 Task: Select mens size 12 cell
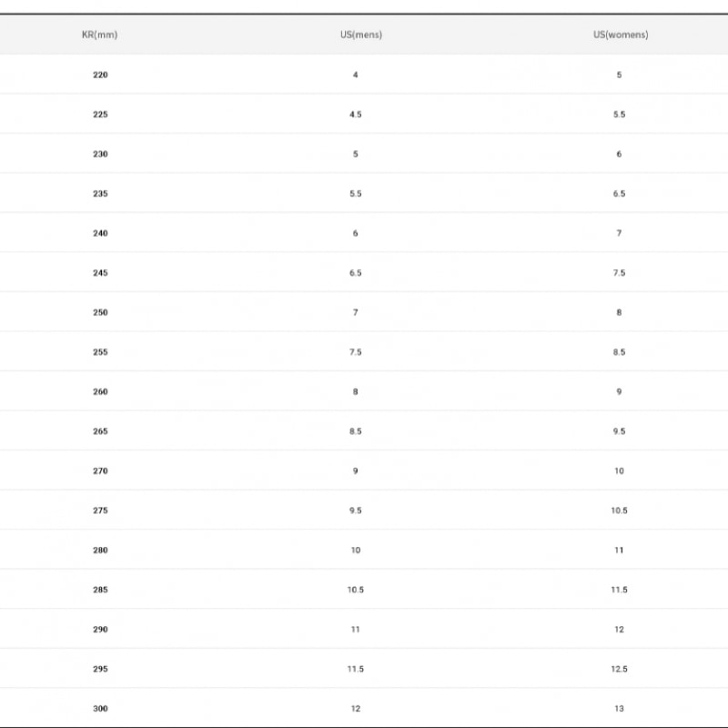click(x=356, y=709)
